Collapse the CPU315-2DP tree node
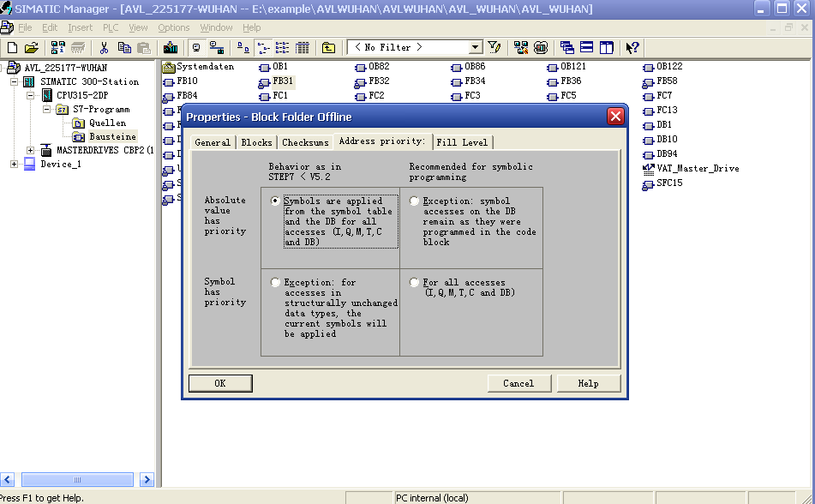The image size is (815, 504). click(x=31, y=95)
